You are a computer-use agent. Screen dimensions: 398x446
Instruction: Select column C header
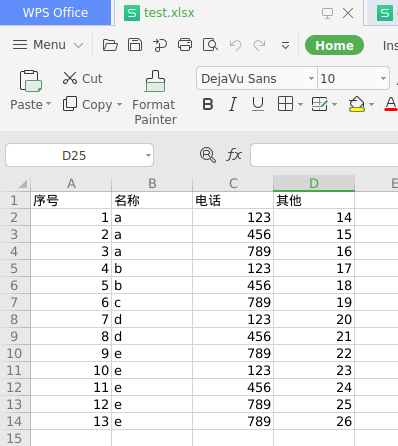tap(233, 183)
